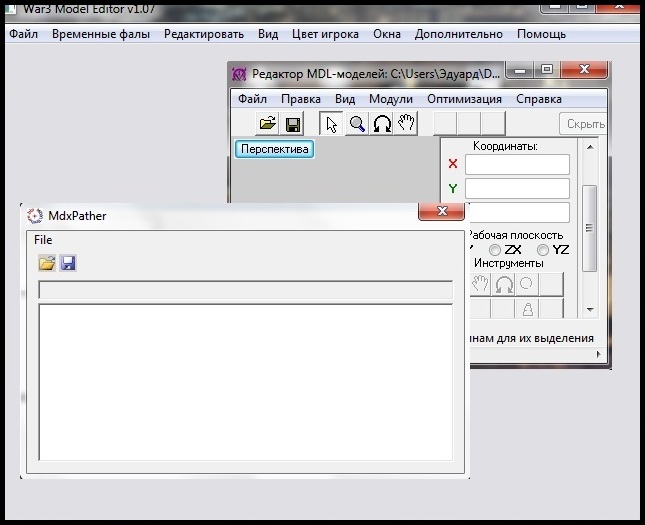Click the third coordinate field below Y
The width and height of the screenshot is (645, 525).
coord(519,212)
